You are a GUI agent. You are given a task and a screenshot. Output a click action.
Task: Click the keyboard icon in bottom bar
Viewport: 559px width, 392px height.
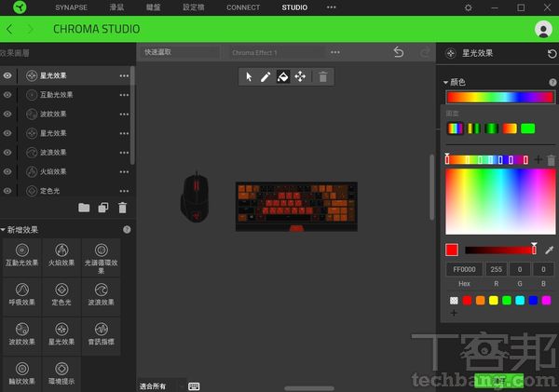click(x=194, y=386)
